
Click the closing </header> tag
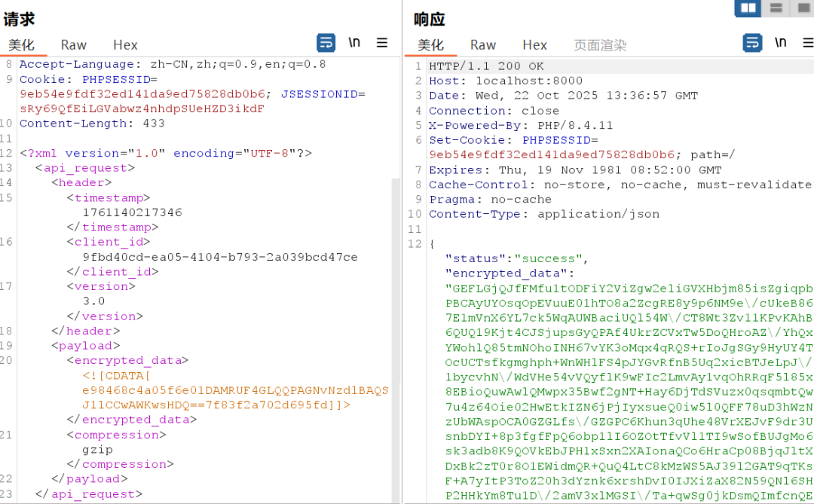tap(86, 331)
